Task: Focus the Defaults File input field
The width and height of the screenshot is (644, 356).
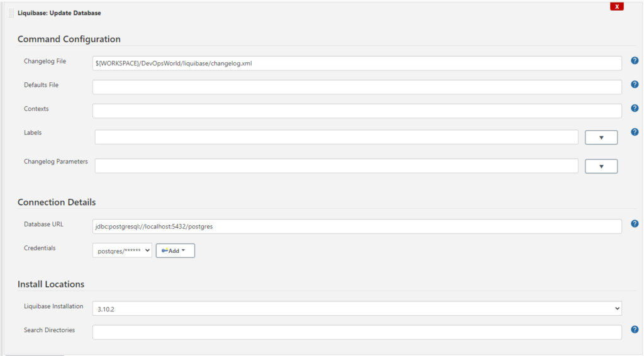Action: coord(357,87)
